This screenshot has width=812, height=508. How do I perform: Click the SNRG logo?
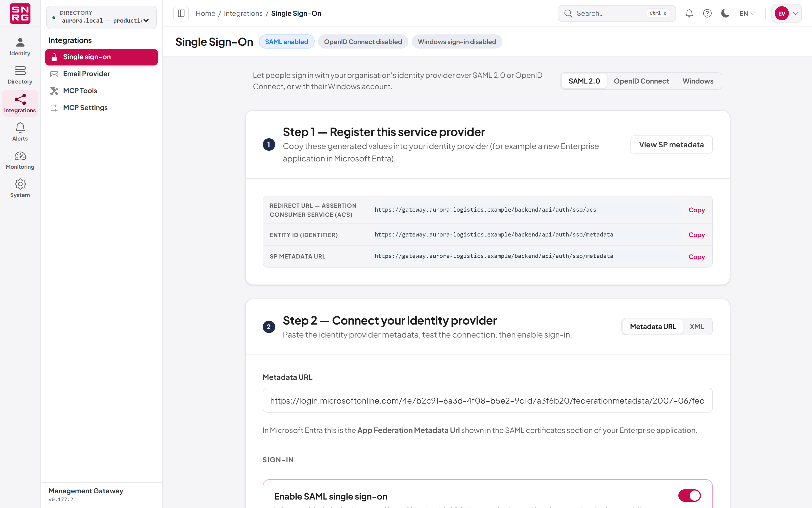coord(20,14)
